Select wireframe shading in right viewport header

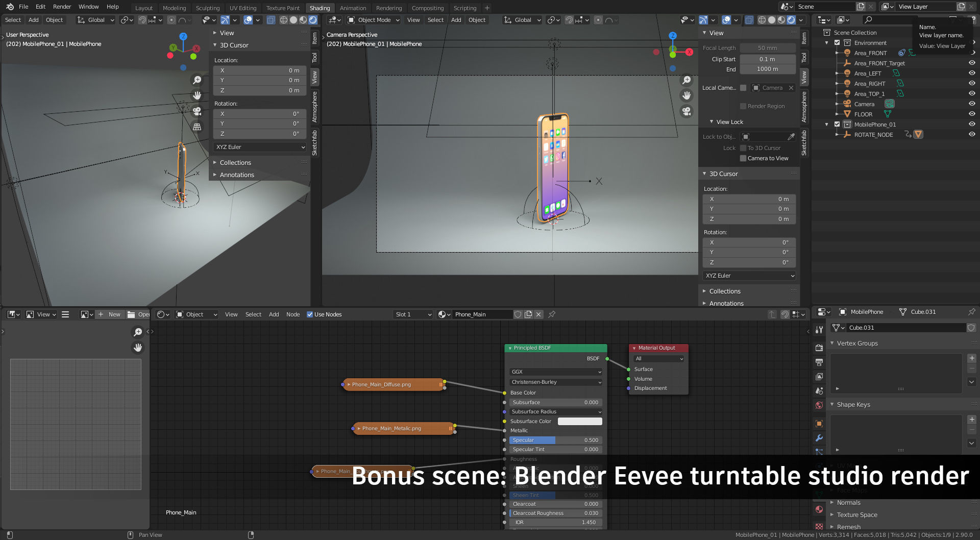pos(762,20)
